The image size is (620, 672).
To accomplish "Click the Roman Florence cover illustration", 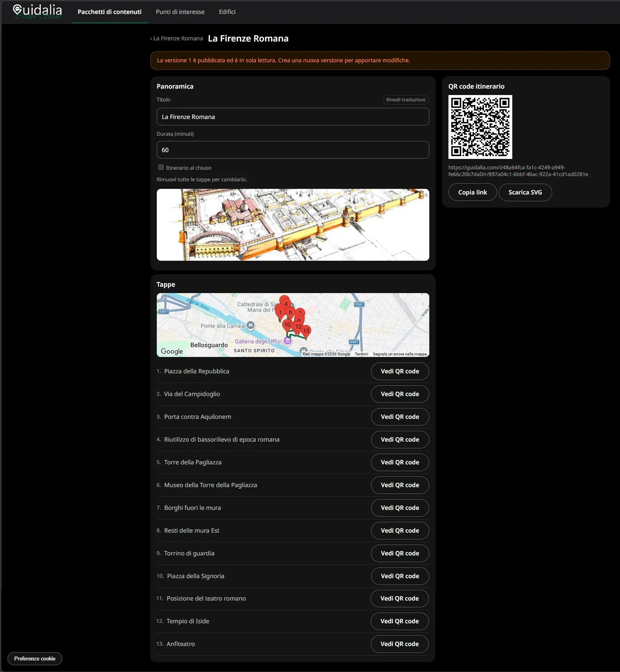I will pyautogui.click(x=293, y=225).
